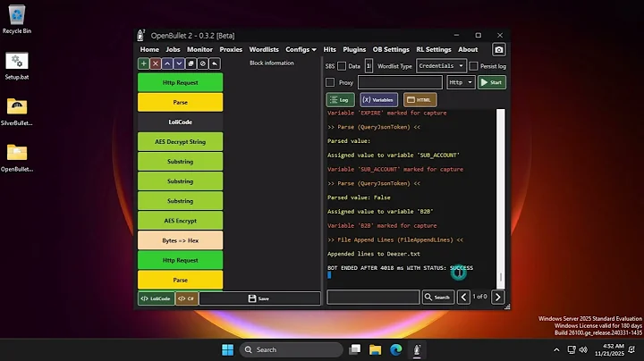Go to the Wordlists page
This screenshot has width=644, height=361.
pyautogui.click(x=264, y=50)
